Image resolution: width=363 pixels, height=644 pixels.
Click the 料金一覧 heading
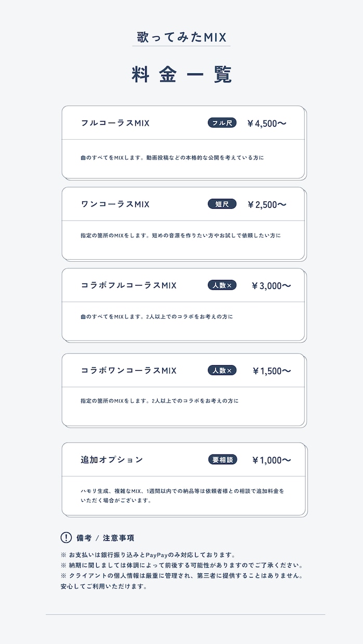pos(181,75)
